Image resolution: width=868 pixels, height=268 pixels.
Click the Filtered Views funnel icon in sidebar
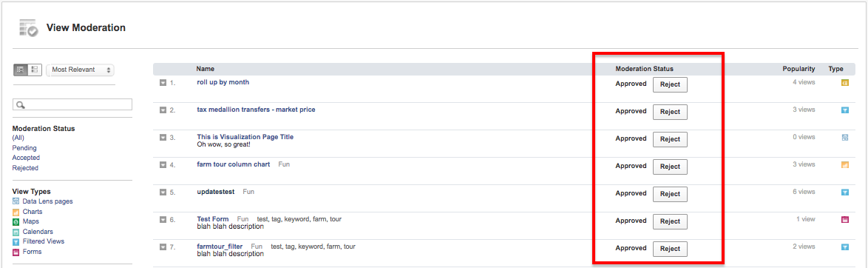[16, 242]
